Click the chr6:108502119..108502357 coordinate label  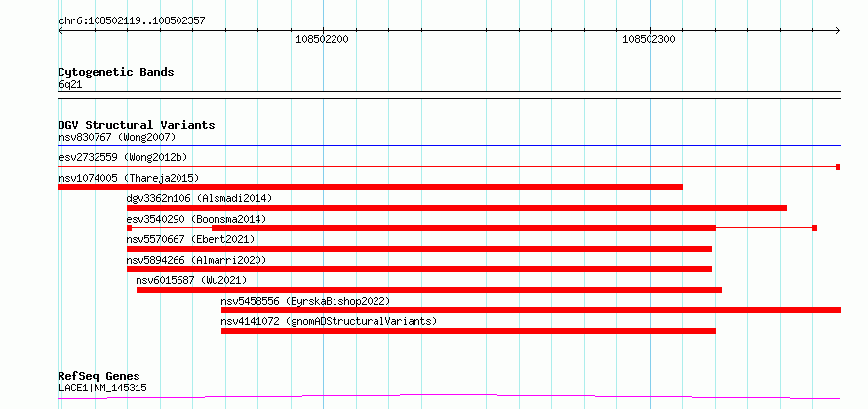click(x=132, y=21)
